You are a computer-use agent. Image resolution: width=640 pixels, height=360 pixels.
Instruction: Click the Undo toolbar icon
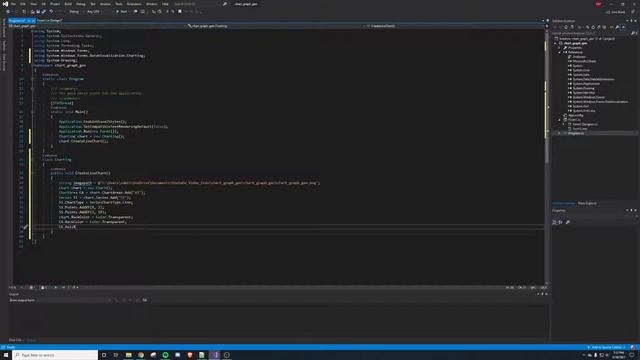point(51,12)
